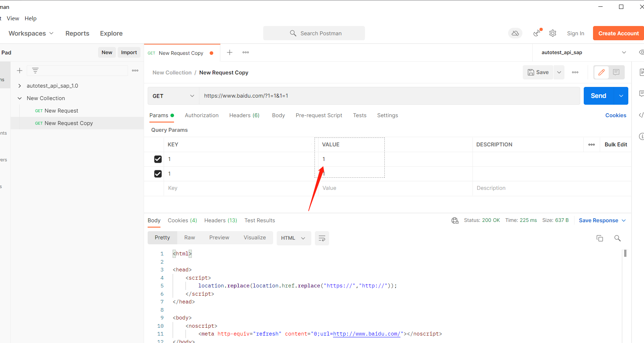Open a new tab with the plus icon

pos(230,52)
